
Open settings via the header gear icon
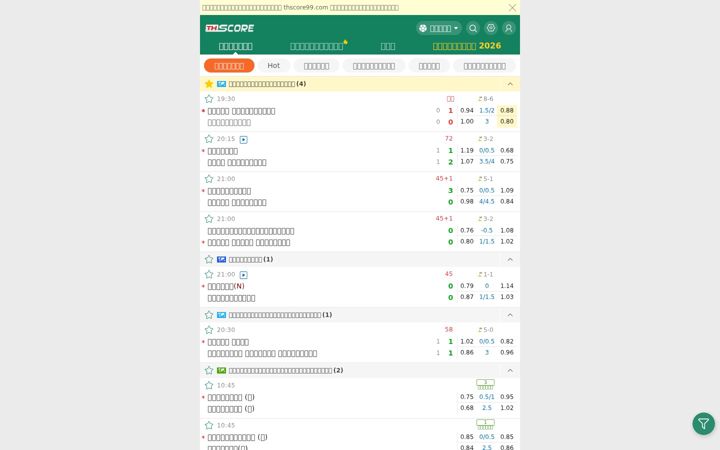click(x=490, y=28)
